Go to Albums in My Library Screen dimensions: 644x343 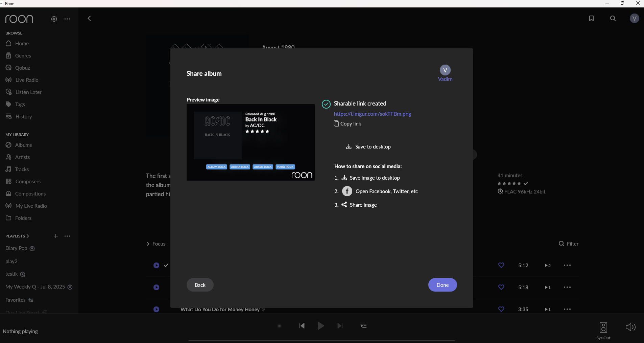(x=23, y=145)
